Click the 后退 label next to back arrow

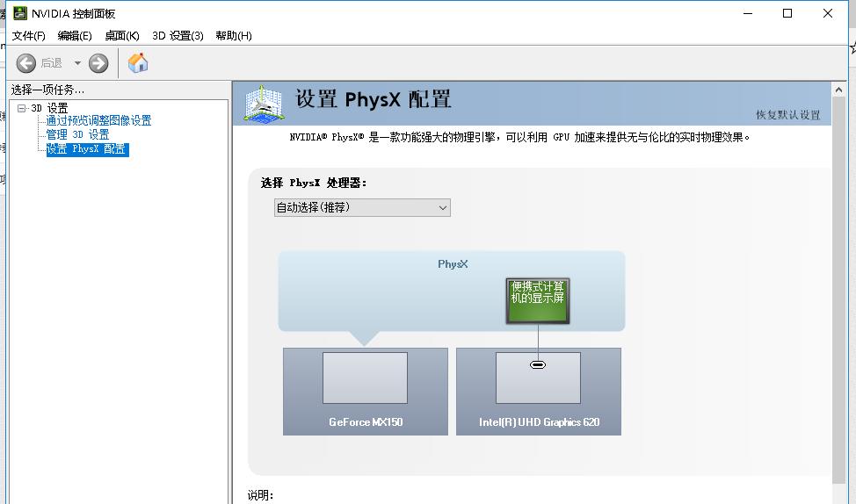point(51,63)
